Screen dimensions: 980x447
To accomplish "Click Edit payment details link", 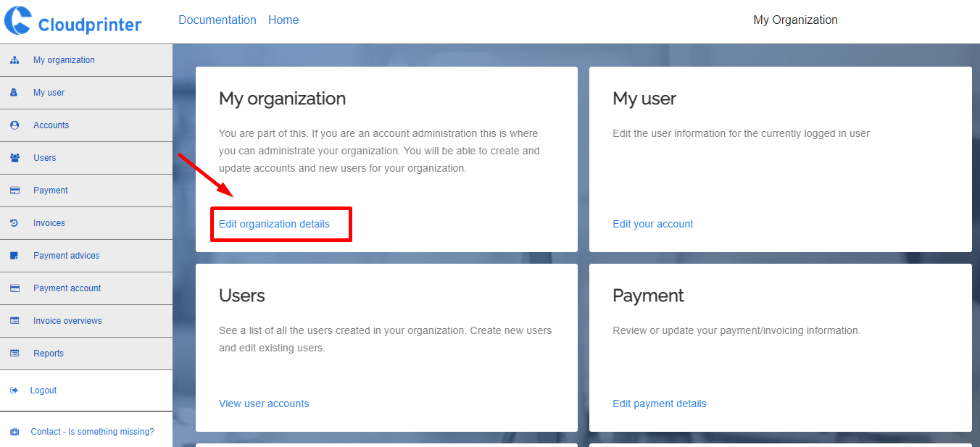I will [x=660, y=404].
